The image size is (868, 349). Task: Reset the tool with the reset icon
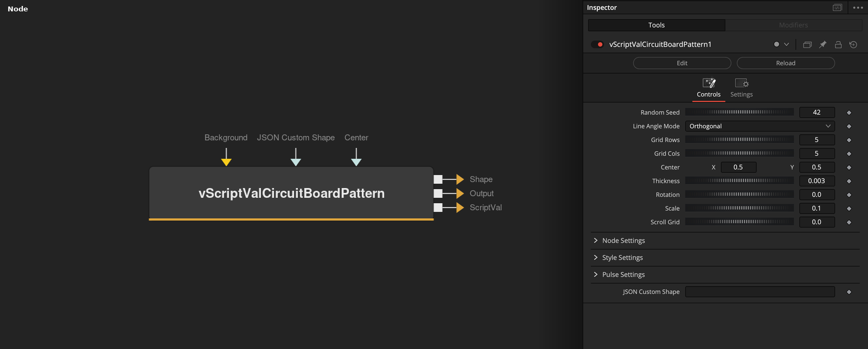tap(853, 44)
